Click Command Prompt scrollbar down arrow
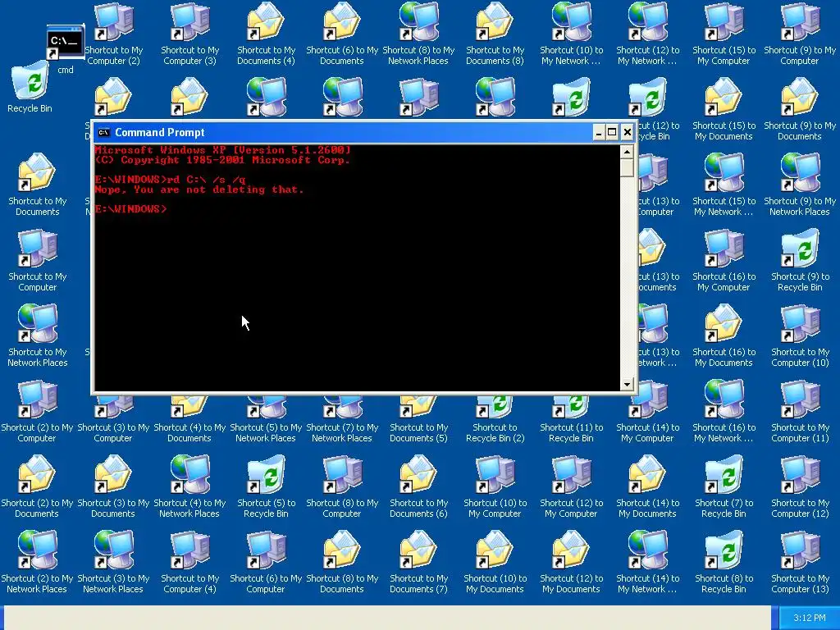The width and height of the screenshot is (840, 630). pos(627,384)
